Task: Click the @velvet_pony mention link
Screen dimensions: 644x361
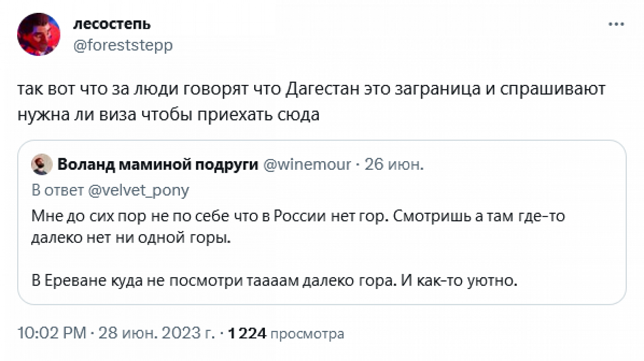Action: [x=138, y=190]
